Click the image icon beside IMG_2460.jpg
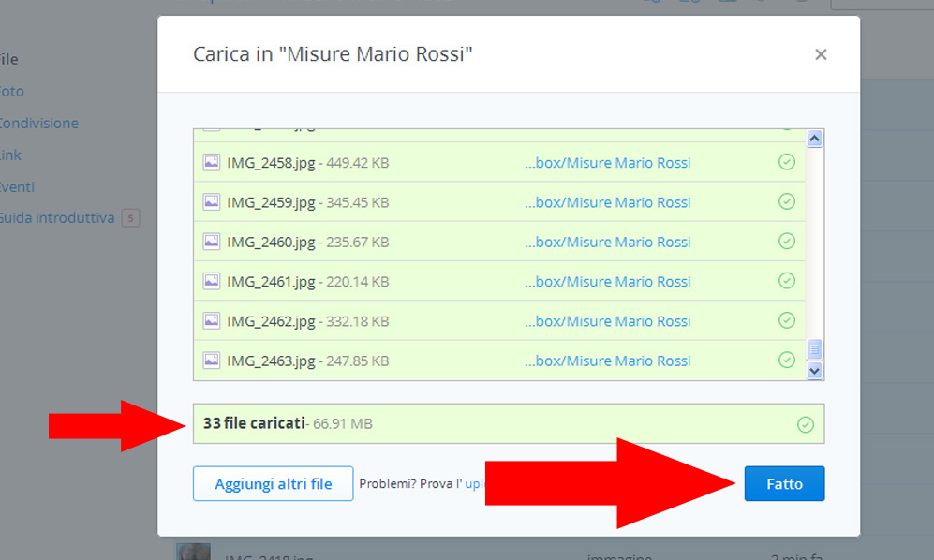Screen dimensions: 934x560 click(x=212, y=242)
